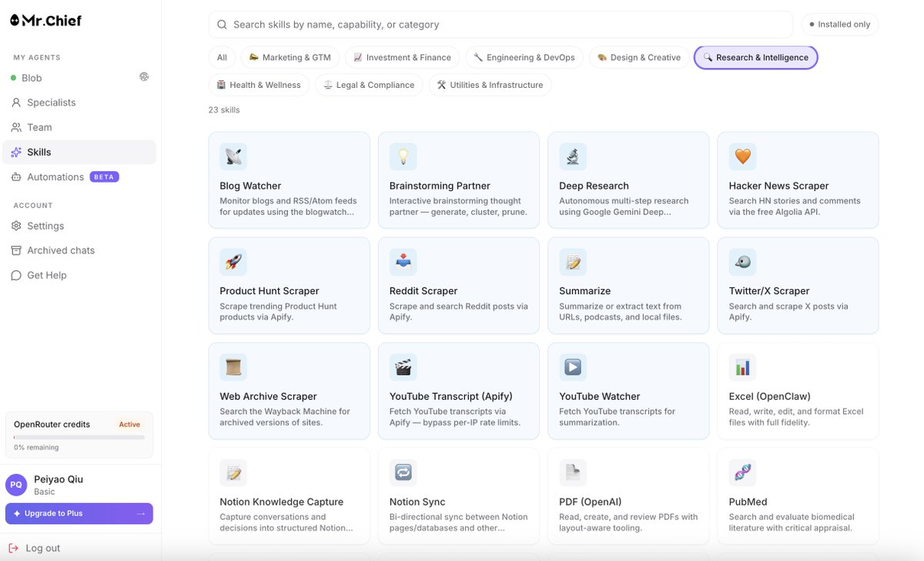Viewport: 924px width, 561px height.
Task: Click the Log out door icon
Action: pos(14,548)
